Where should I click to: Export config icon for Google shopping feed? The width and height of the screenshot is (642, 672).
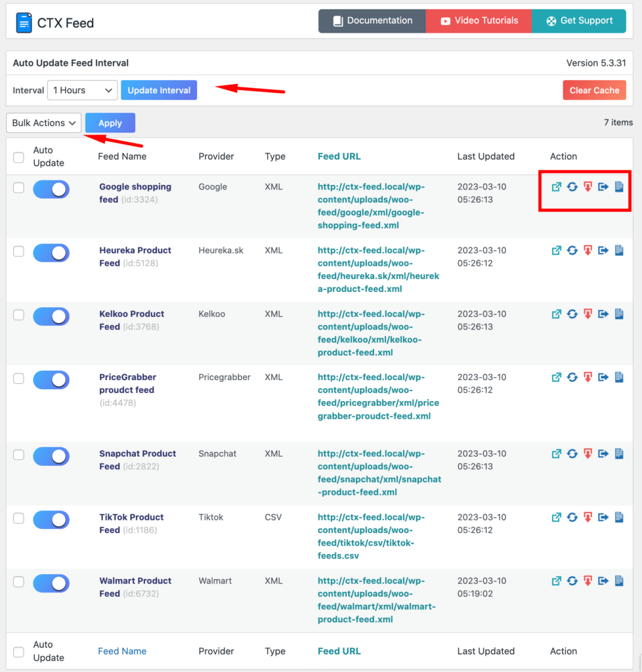pyautogui.click(x=603, y=187)
